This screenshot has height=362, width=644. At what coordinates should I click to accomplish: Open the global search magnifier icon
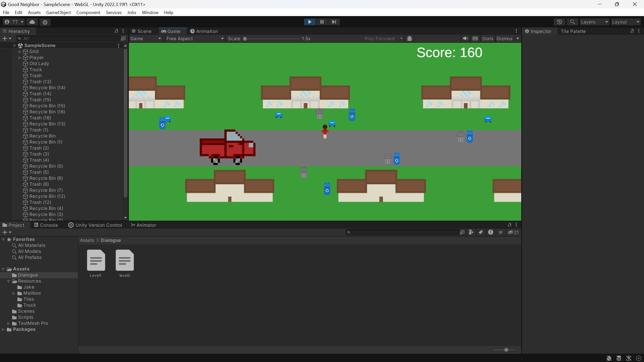tap(572, 22)
